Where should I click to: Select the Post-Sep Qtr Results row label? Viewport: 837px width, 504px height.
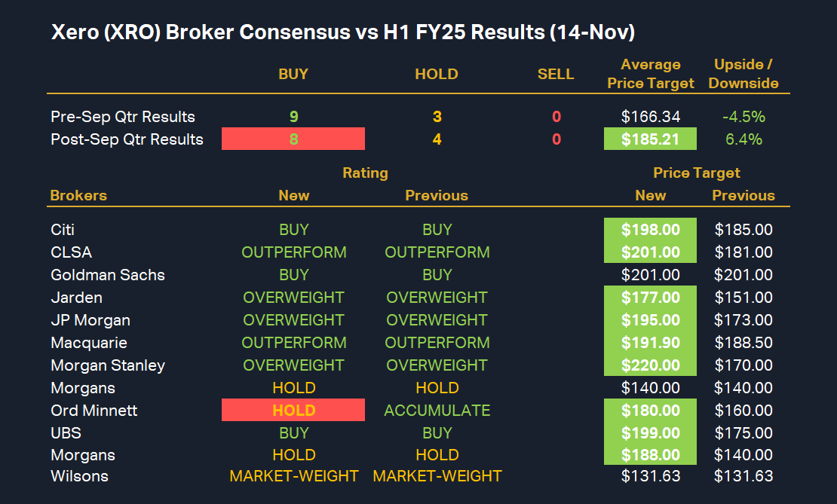pyautogui.click(x=127, y=139)
